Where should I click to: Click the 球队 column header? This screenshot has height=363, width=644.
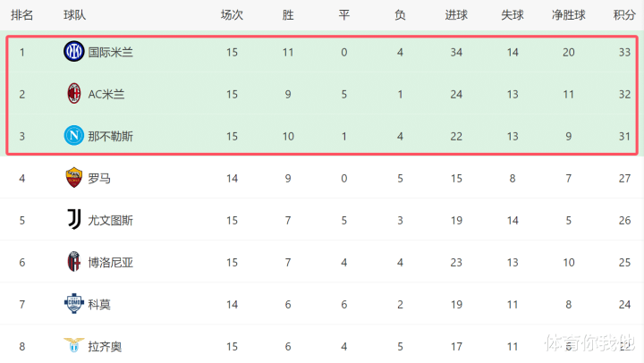pos(75,14)
